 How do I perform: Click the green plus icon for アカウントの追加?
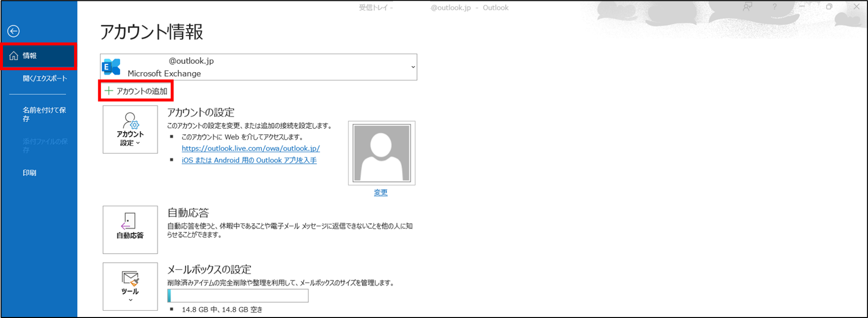pyautogui.click(x=109, y=91)
